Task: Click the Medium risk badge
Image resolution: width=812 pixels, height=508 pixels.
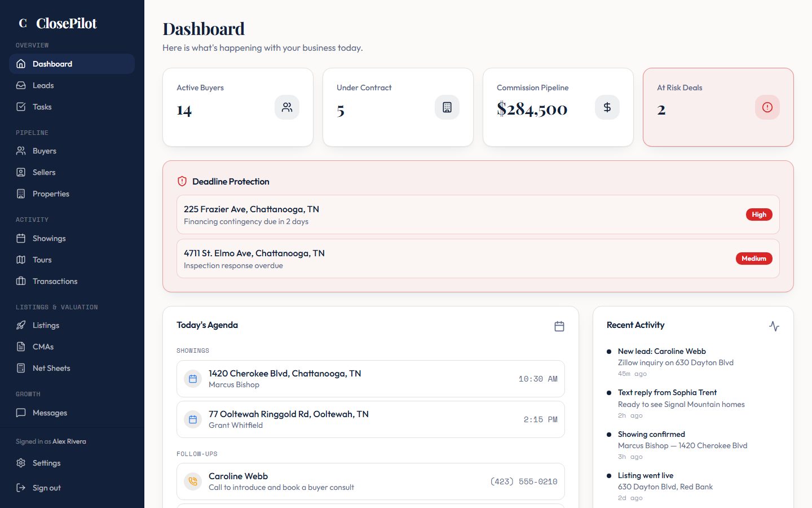Action: pos(754,259)
